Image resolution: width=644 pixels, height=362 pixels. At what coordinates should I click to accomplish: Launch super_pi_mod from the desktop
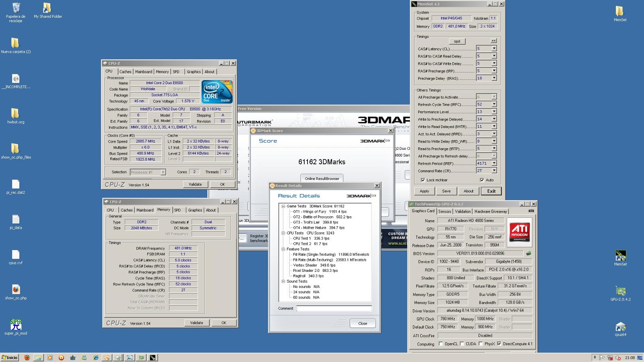[x=16, y=324]
